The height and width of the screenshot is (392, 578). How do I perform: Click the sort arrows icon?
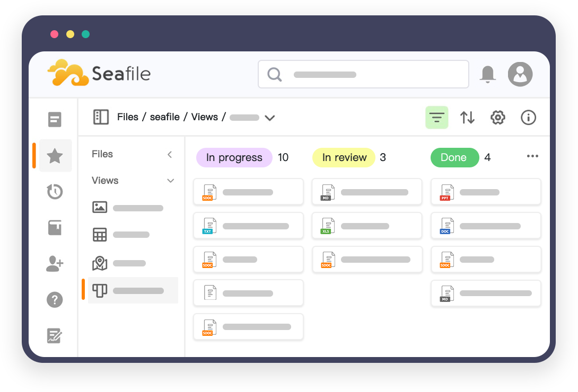click(x=467, y=118)
